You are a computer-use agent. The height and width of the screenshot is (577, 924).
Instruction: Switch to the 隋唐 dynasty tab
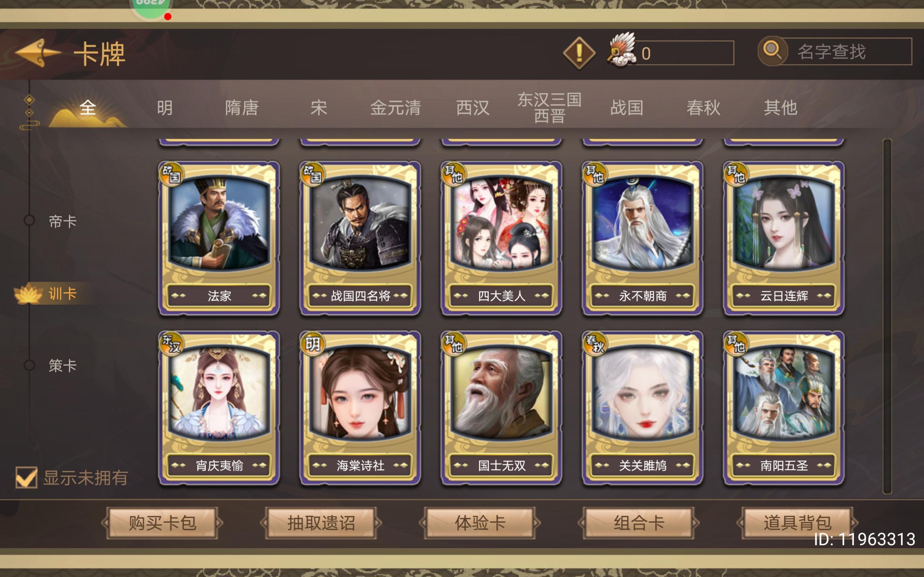[x=242, y=107]
